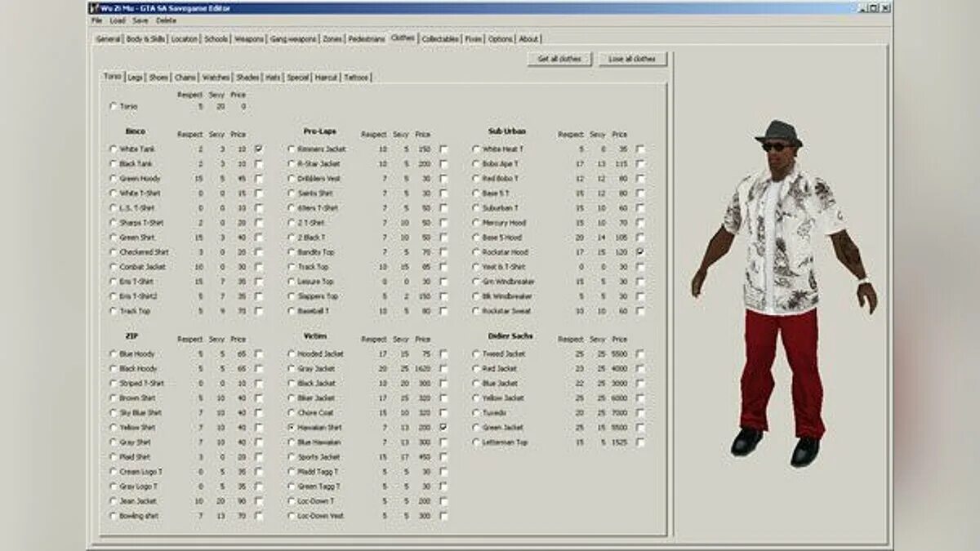This screenshot has height=551, width=980.
Task: Select the Mercury Hood radio option
Action: click(x=476, y=223)
